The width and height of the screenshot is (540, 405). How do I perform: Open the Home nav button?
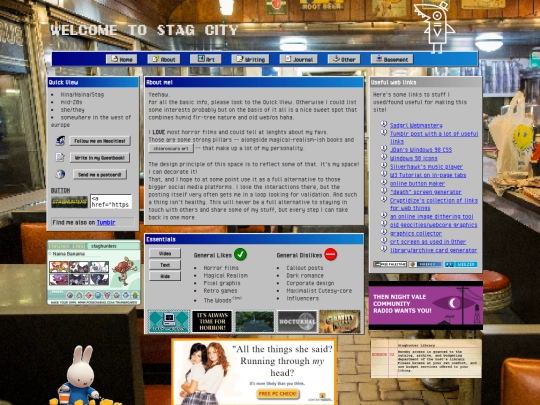point(121,59)
